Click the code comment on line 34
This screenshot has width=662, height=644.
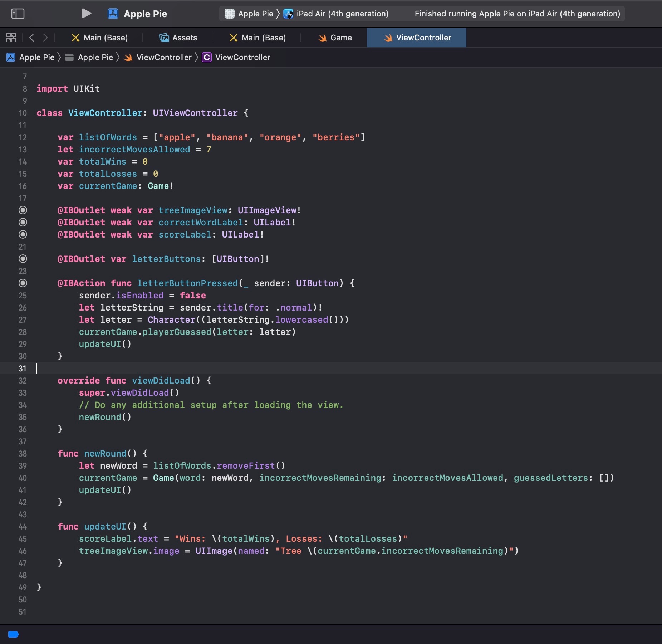pos(211,405)
